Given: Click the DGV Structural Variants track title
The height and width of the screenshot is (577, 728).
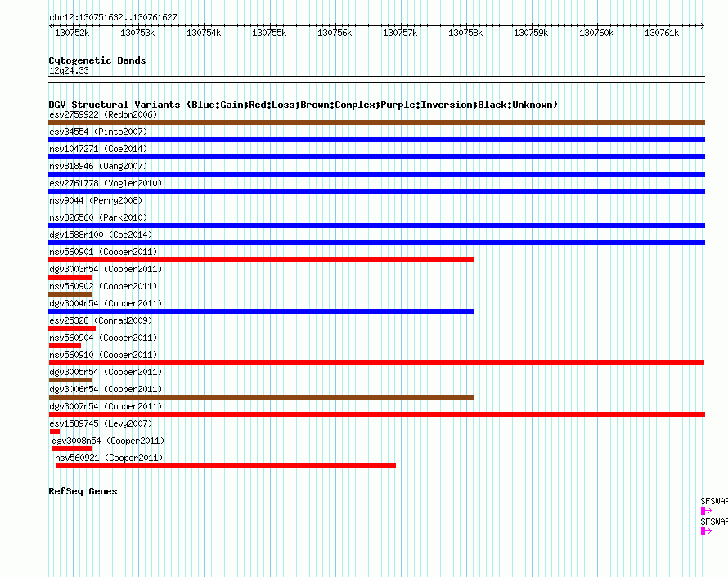Looking at the screenshot, I should coord(303,105).
